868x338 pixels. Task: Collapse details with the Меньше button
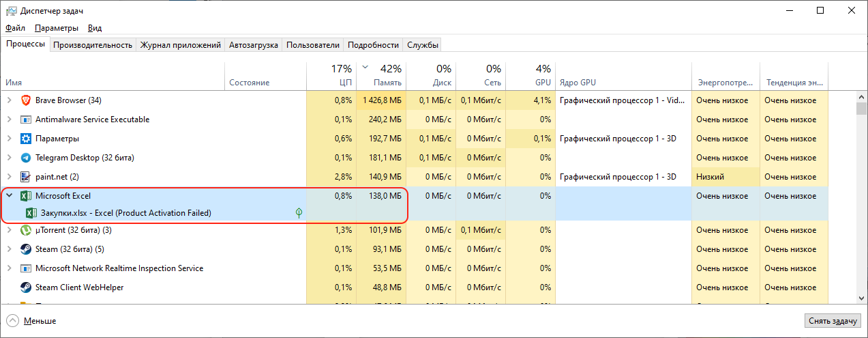click(31, 321)
